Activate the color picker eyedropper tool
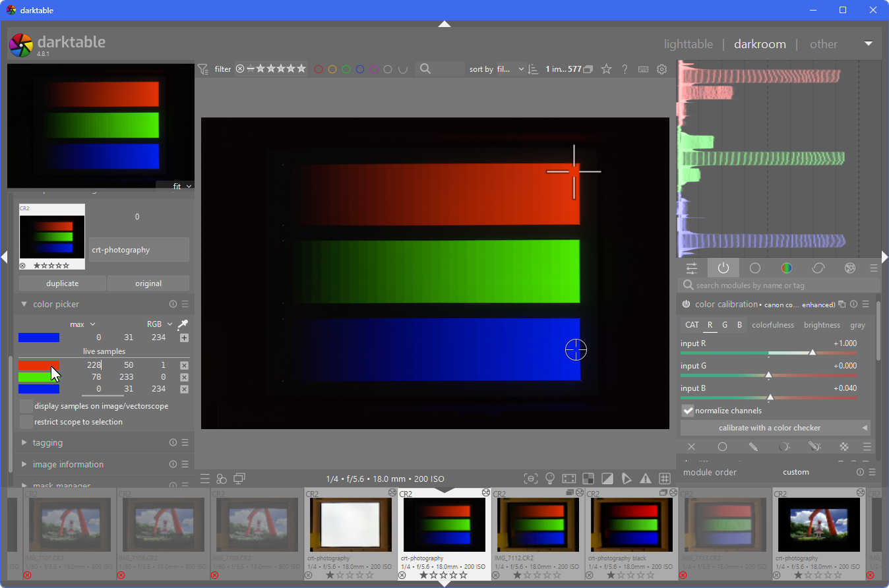The height and width of the screenshot is (588, 889). [x=183, y=324]
